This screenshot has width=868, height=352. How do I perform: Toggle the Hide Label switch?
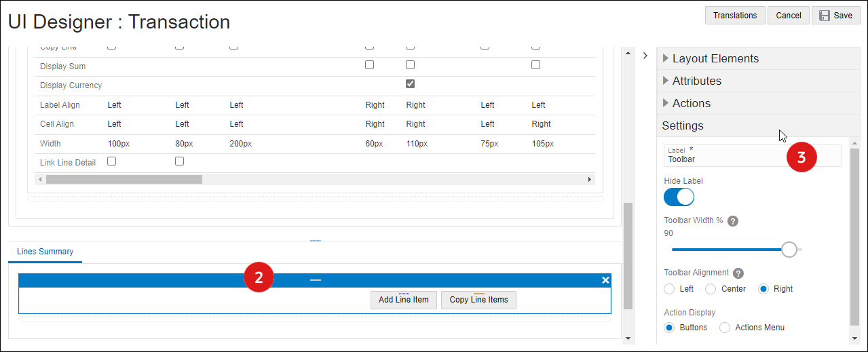pos(679,197)
